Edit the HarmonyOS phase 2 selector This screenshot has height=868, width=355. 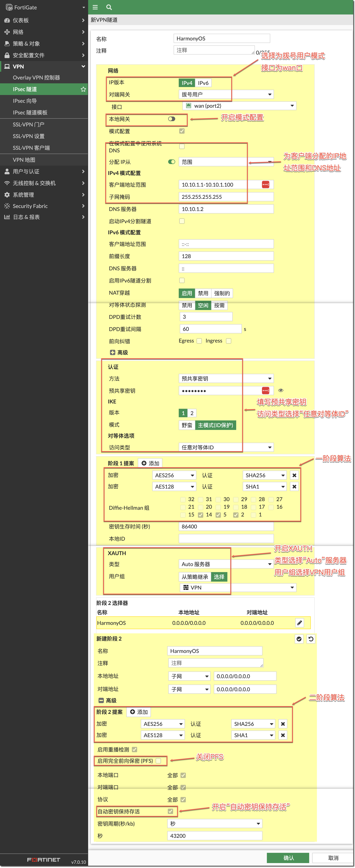tap(299, 623)
